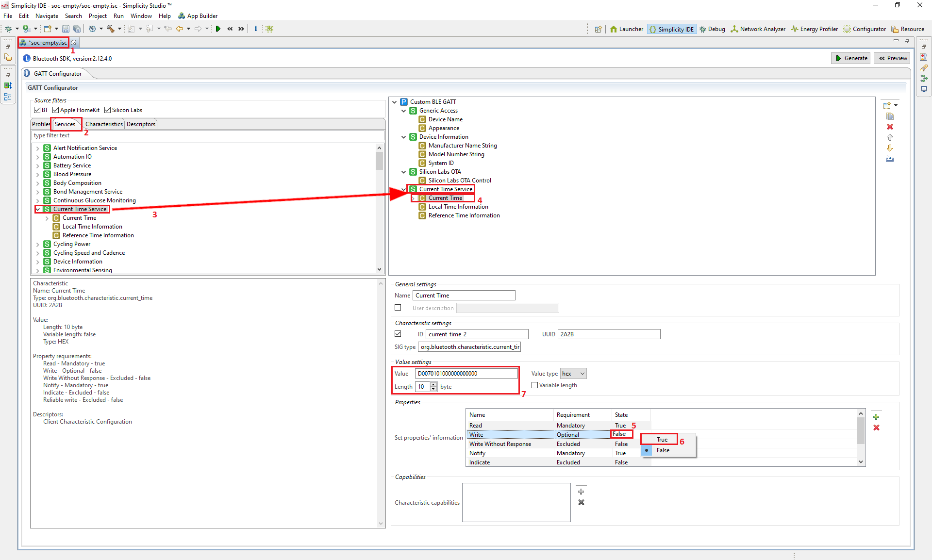The height and width of the screenshot is (560, 932).
Task: Toggle the Apple HomeKit source filter
Action: [56, 110]
